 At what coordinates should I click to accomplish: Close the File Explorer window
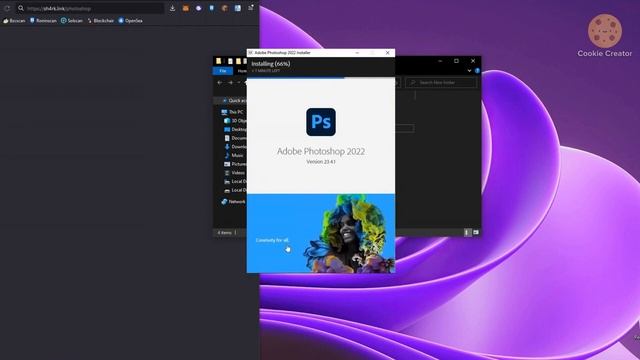tap(473, 61)
